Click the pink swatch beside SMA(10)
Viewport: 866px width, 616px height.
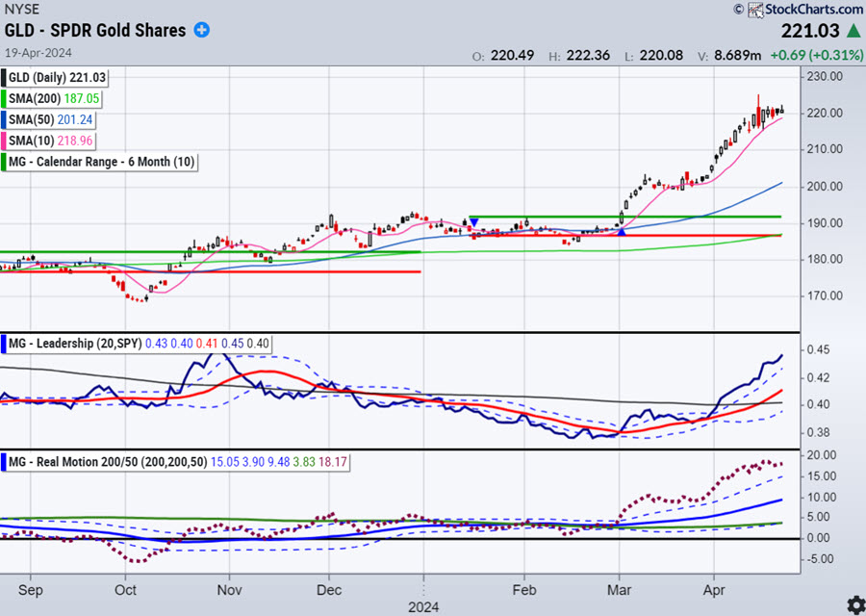(6, 141)
